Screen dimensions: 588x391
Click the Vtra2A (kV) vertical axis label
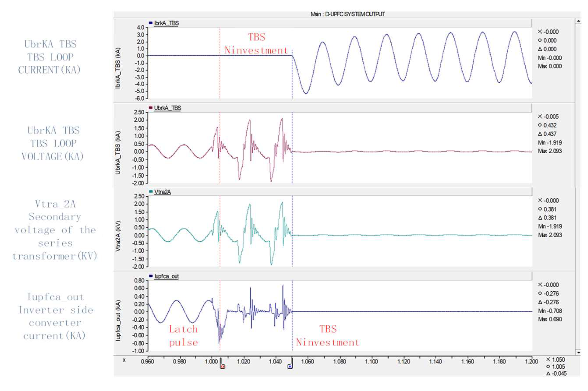(118, 236)
